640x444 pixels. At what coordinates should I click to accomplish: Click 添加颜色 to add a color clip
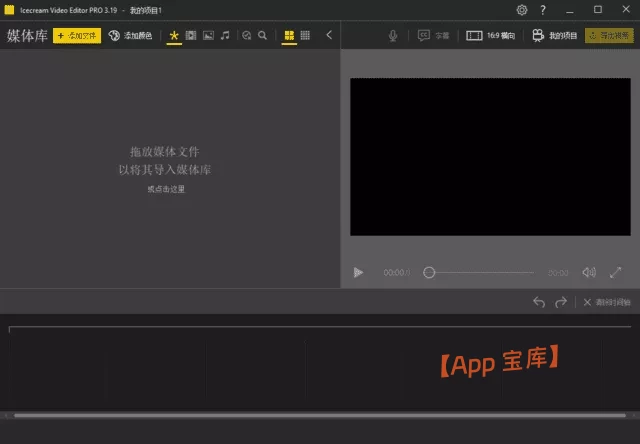click(130, 36)
